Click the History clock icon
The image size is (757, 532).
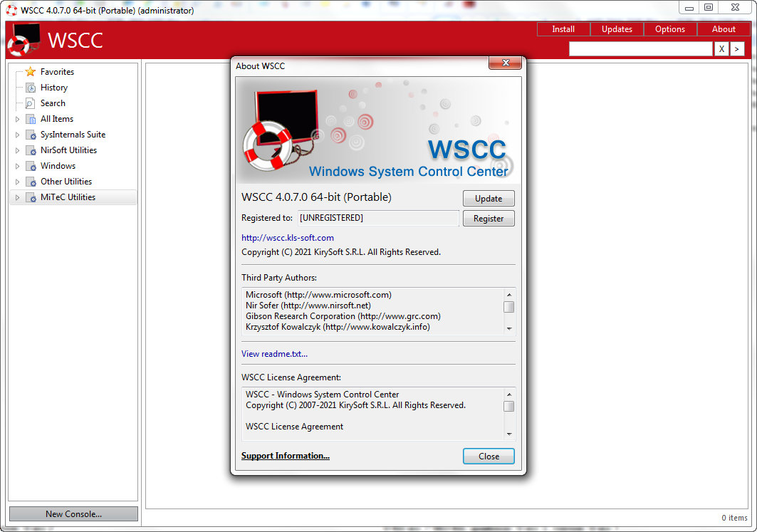[30, 88]
